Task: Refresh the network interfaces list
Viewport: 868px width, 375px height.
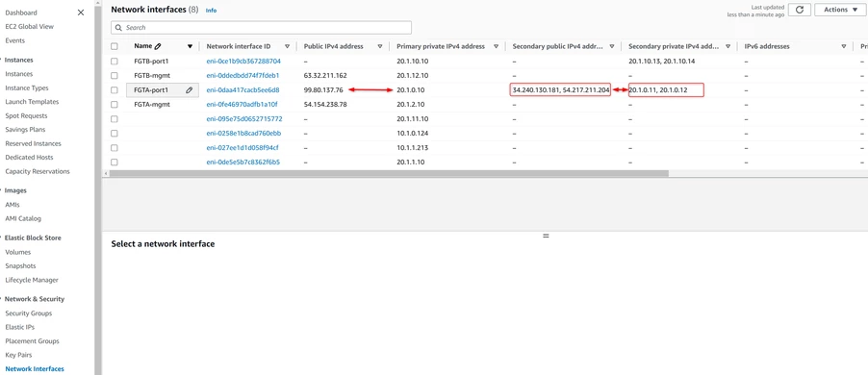Action: click(x=800, y=10)
